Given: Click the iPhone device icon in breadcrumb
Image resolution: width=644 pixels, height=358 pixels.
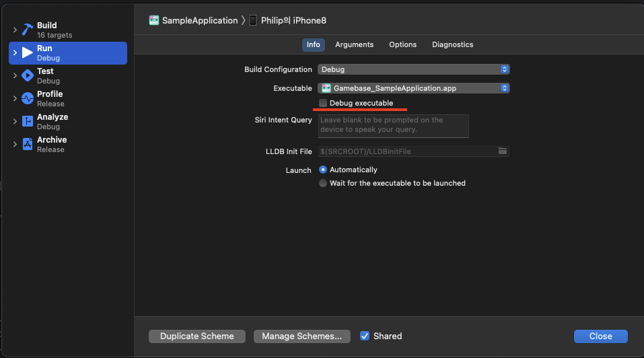Looking at the screenshot, I should [253, 21].
